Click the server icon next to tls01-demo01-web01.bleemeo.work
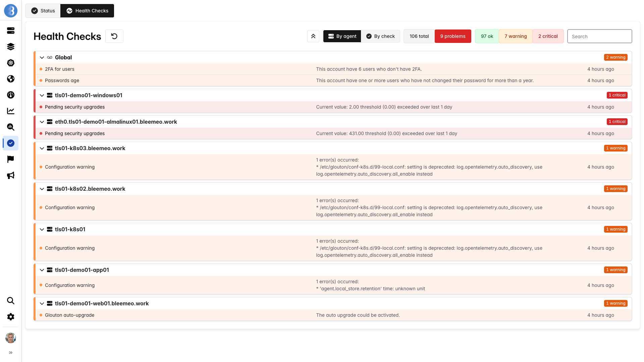 click(x=50, y=303)
